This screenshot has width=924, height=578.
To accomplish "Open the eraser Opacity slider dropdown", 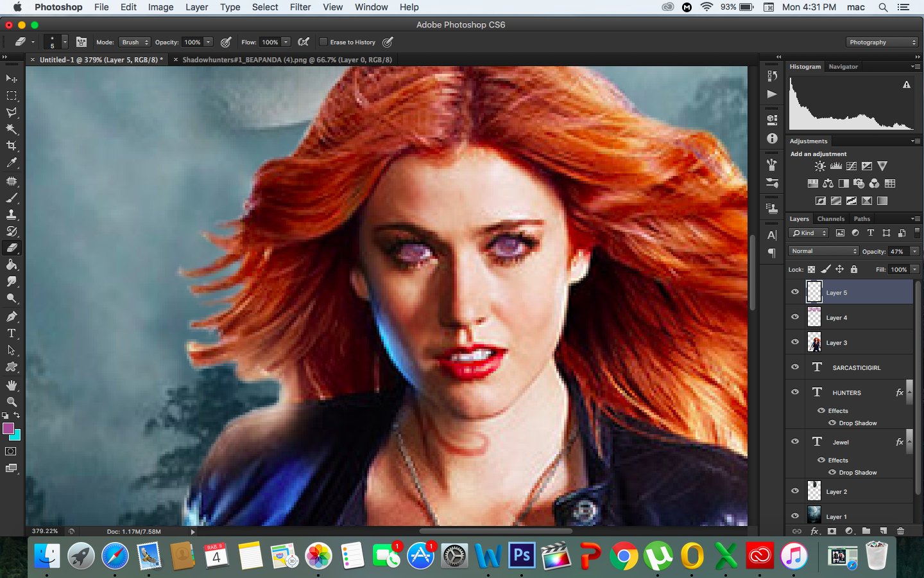I will 209,42.
